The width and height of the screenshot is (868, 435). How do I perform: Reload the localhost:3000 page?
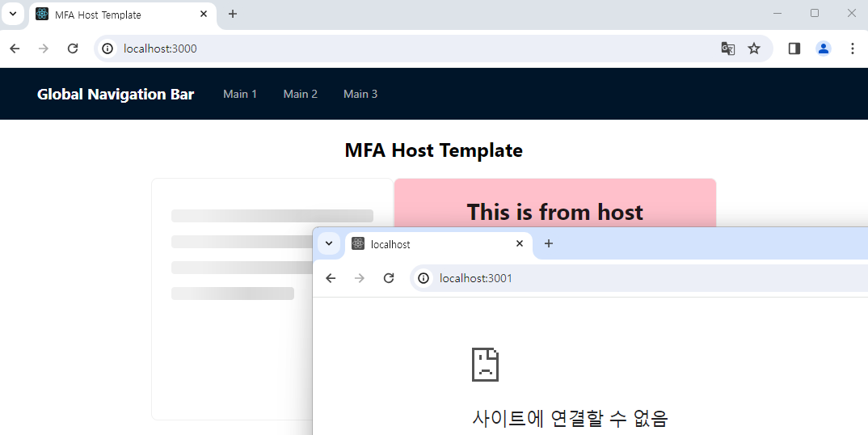coord(73,49)
